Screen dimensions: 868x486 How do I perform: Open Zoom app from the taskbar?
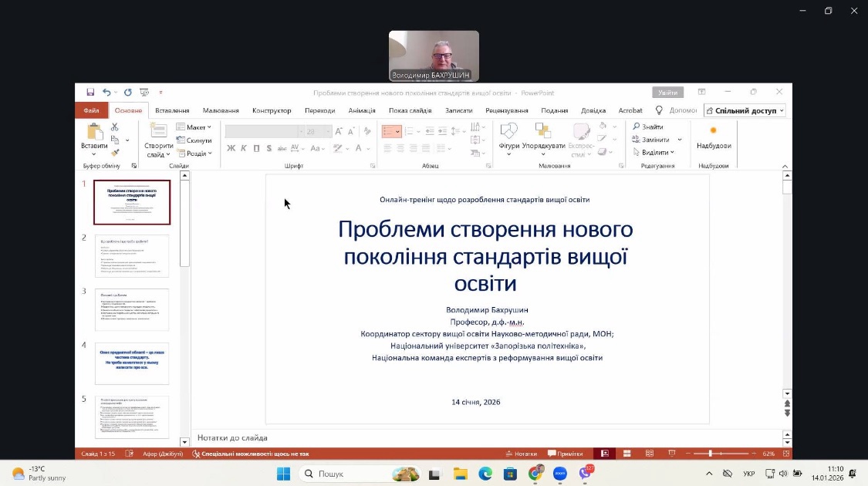coord(560,474)
